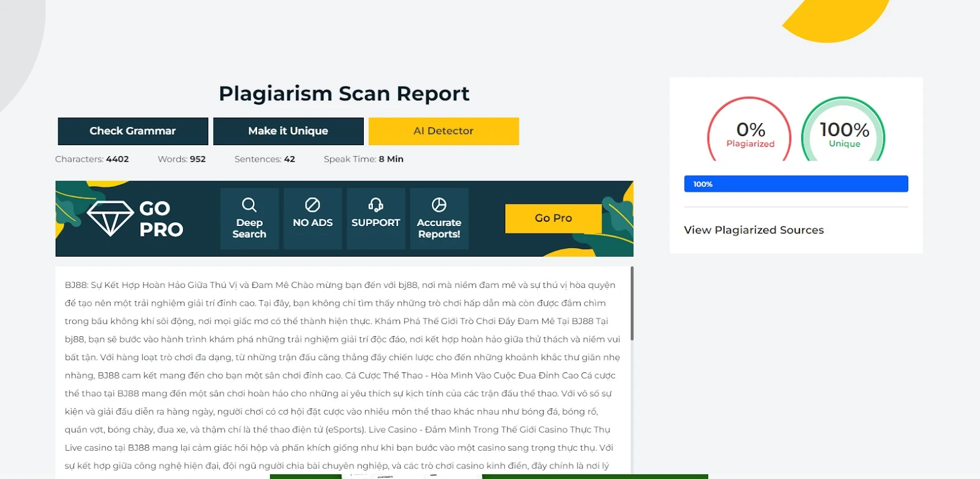Click the line starting 'BJ88: Sự Kết Hợp Hoàn Hảo'
Image resolution: width=980 pixels, height=479 pixels.
coord(340,285)
